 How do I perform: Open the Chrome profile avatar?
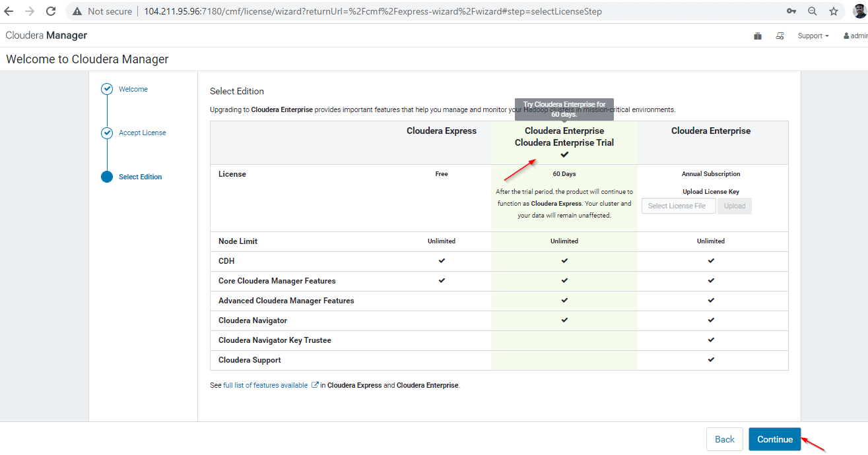tap(859, 11)
